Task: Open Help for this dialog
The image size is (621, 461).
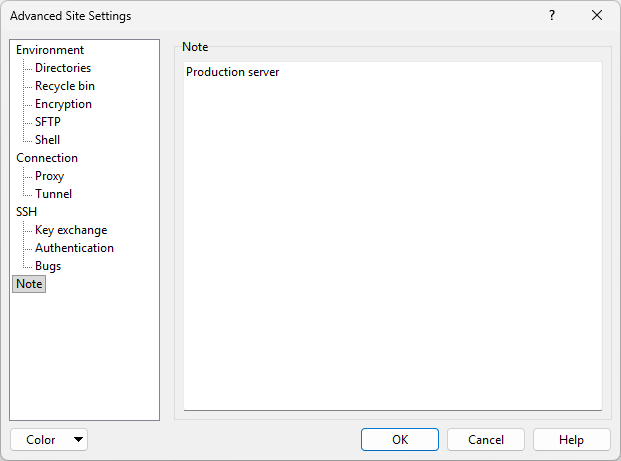Action: click(x=571, y=440)
